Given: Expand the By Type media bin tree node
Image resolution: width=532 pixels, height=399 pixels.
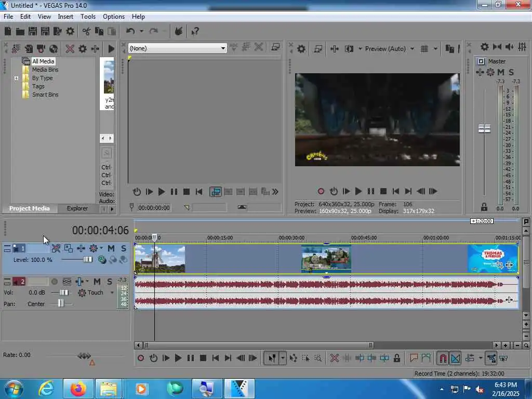Looking at the screenshot, I should click(x=16, y=78).
